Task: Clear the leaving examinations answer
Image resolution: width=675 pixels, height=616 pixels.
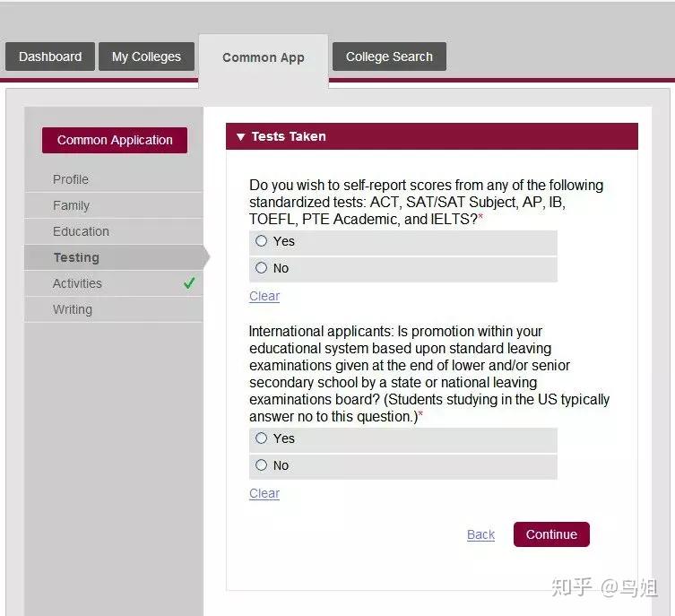Action: pyautogui.click(x=264, y=494)
